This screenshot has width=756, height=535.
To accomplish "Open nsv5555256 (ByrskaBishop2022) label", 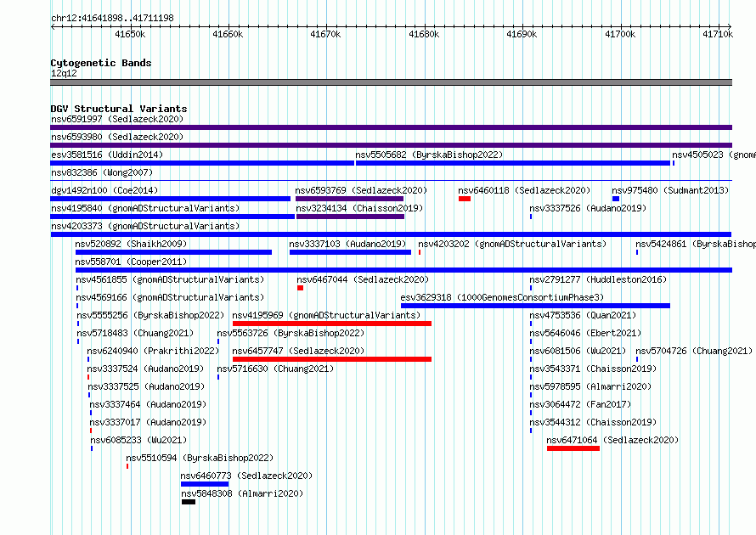I will (150, 315).
